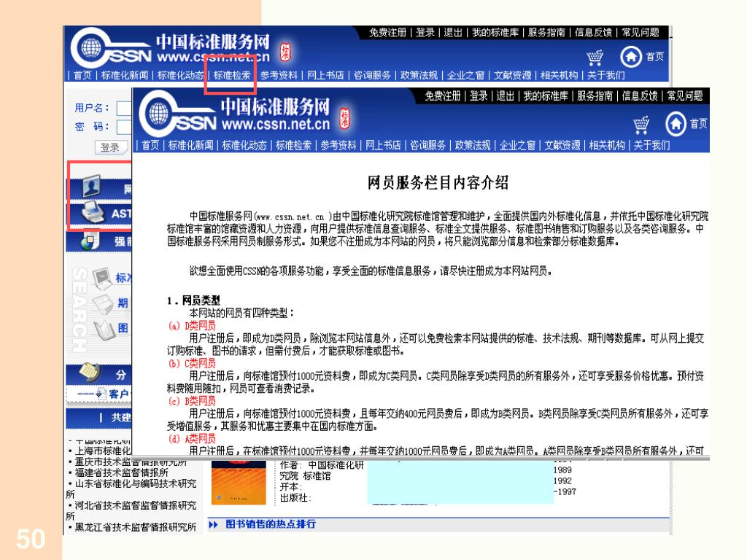Image resolution: width=747 pixels, height=560 pixels.
Task: Open 标准检索 in the front page navigation bar
Action: [x=293, y=145]
